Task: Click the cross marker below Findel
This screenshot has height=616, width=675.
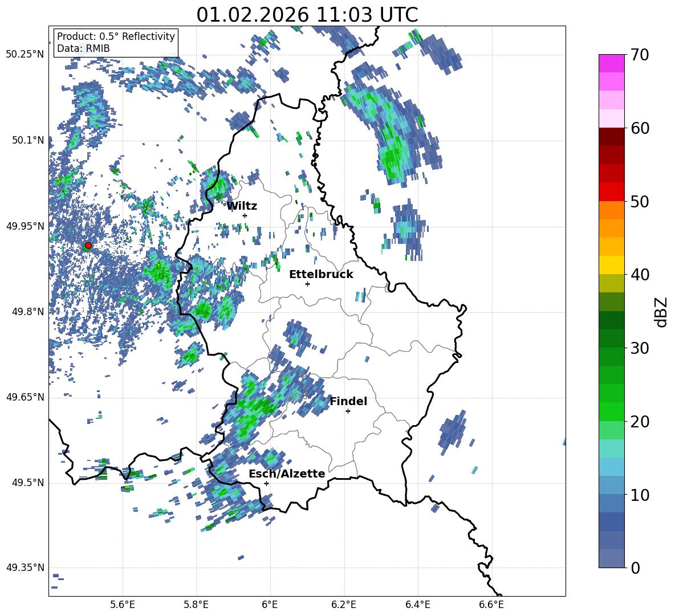Action: pyautogui.click(x=348, y=411)
